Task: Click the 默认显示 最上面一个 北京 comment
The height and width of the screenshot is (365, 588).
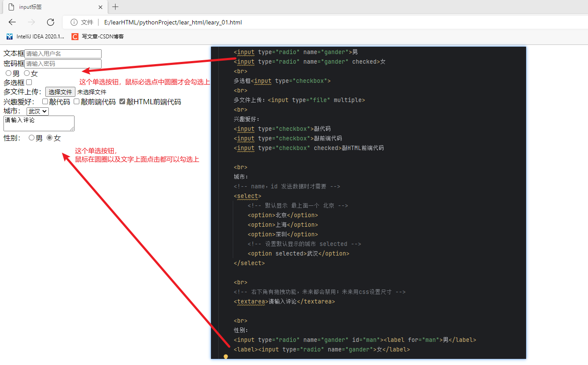Action: click(x=298, y=205)
